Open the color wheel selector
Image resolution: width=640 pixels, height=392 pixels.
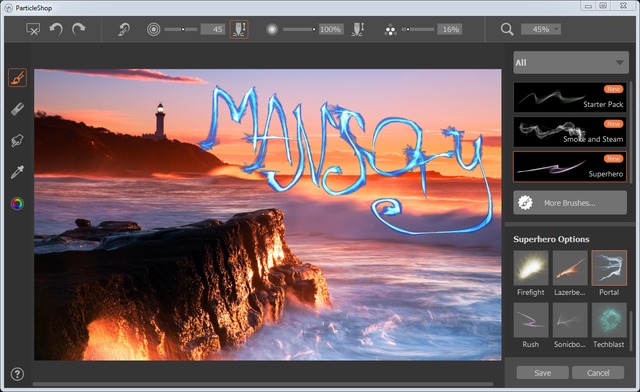tap(17, 203)
